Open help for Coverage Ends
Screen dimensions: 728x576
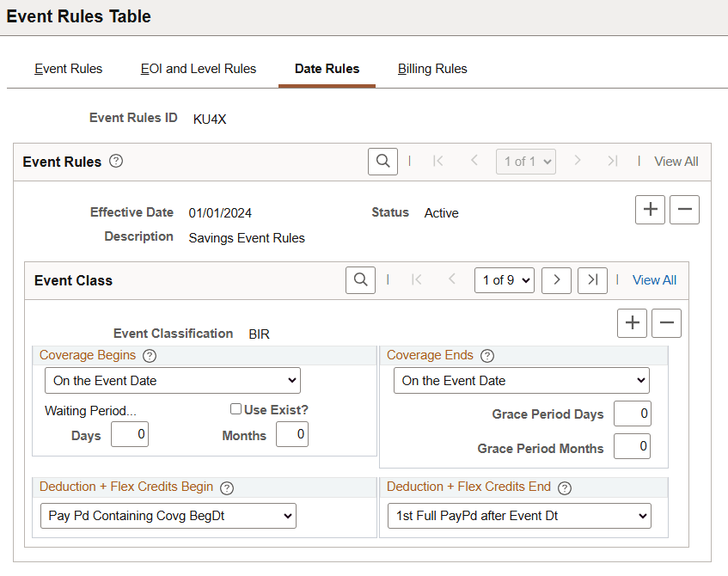486,355
